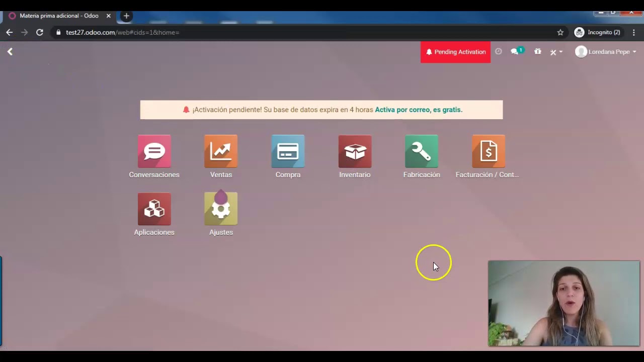Open the debug tools dropdown

pyautogui.click(x=556, y=52)
